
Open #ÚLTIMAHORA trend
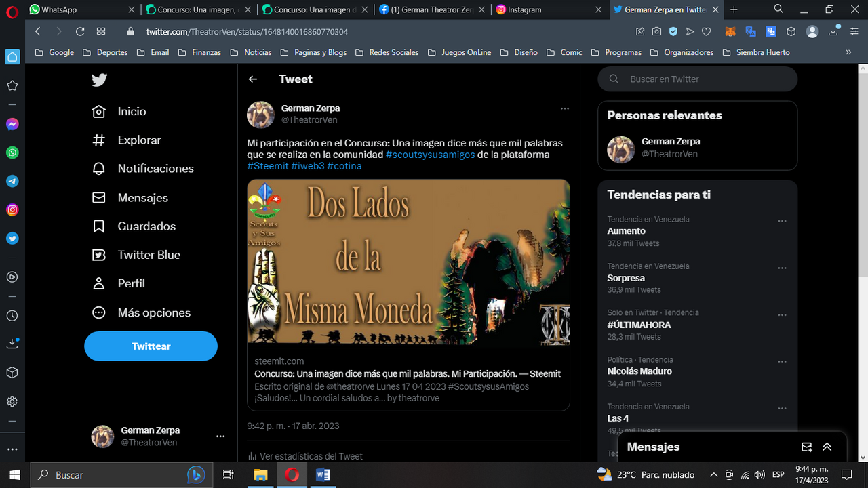pyautogui.click(x=639, y=325)
